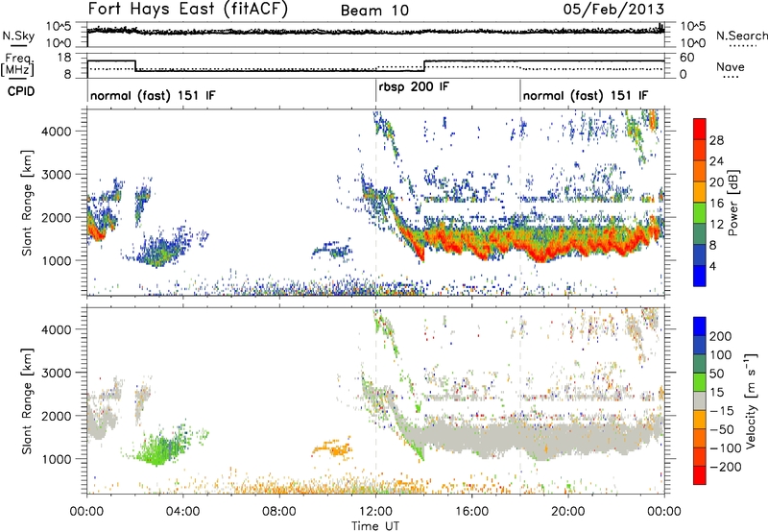Image resolution: width=768 pixels, height=532 pixels.
Task: Click the "16:00" time tick label
Action: click(x=471, y=512)
